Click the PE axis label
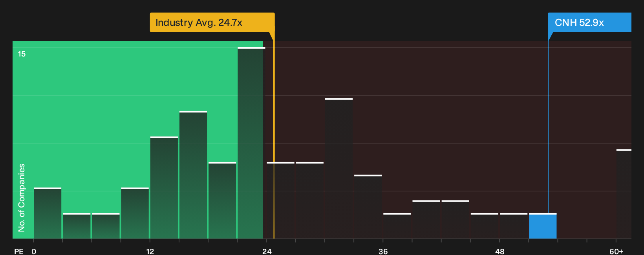This screenshot has width=644, height=255. coord(19,251)
